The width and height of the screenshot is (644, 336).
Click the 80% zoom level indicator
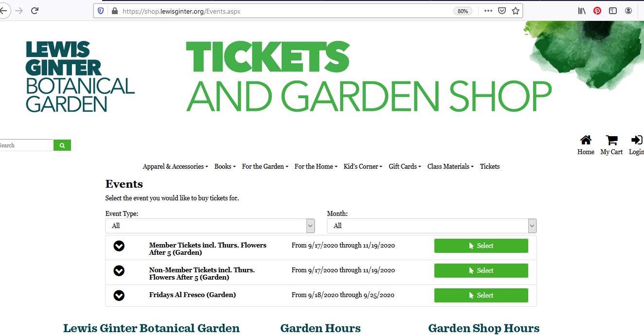point(463,11)
